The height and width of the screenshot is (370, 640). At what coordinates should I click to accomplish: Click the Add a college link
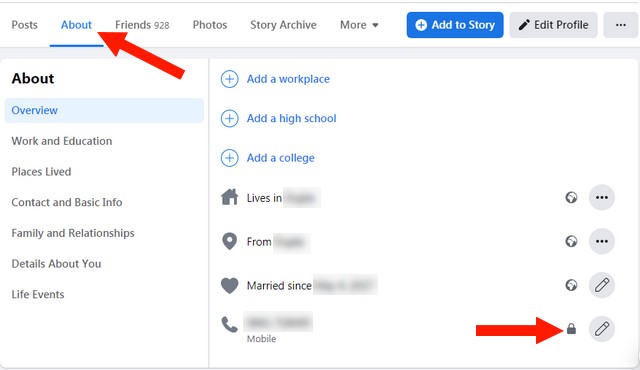coord(280,157)
